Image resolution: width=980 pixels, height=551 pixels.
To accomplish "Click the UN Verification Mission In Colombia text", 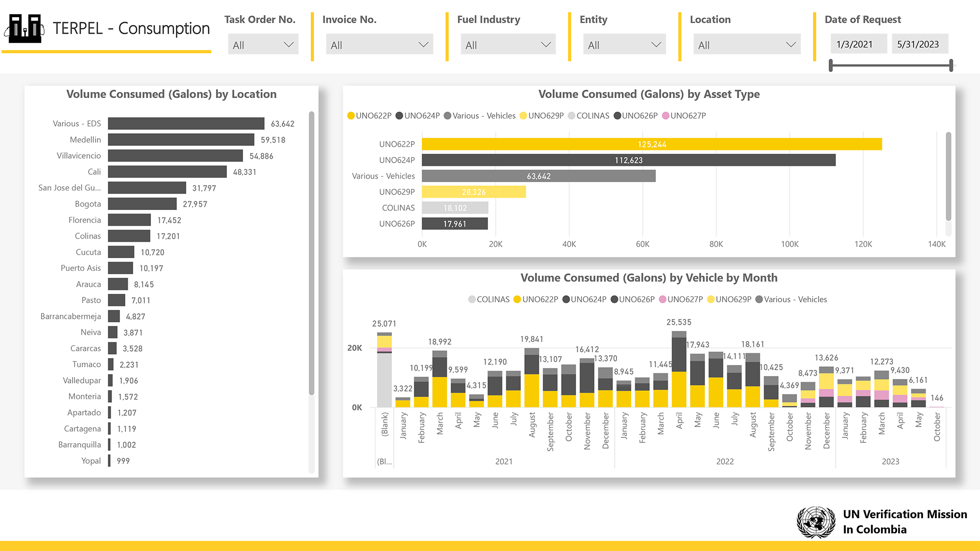I will pyautogui.click(x=905, y=522).
